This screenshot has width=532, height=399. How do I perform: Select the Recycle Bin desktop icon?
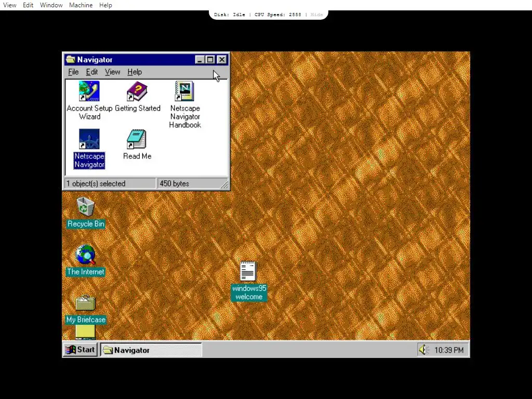(85, 206)
